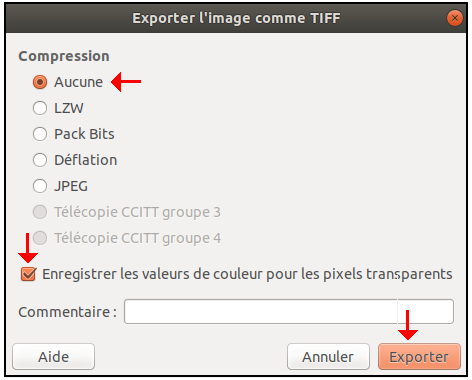Open help with the Aide button
Screen dimensions: 472x380
54,357
